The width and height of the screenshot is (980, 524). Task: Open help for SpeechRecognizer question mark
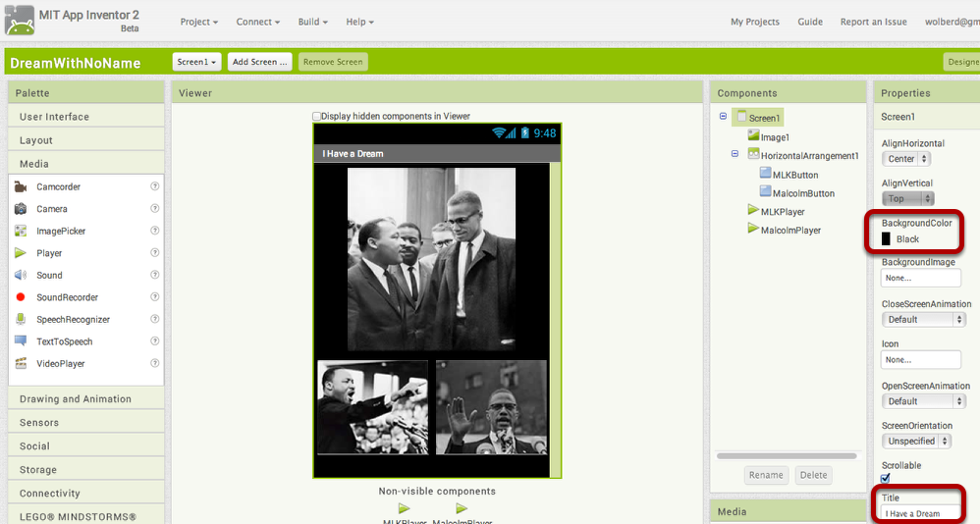154,319
